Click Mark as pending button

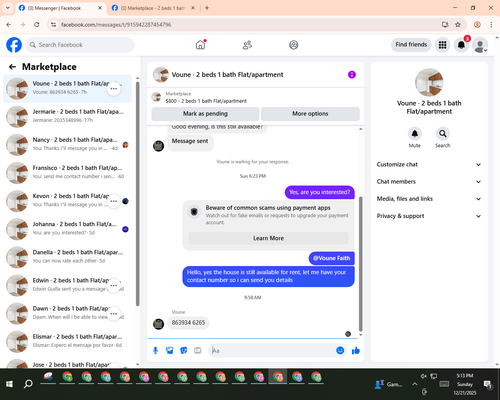coord(205,114)
